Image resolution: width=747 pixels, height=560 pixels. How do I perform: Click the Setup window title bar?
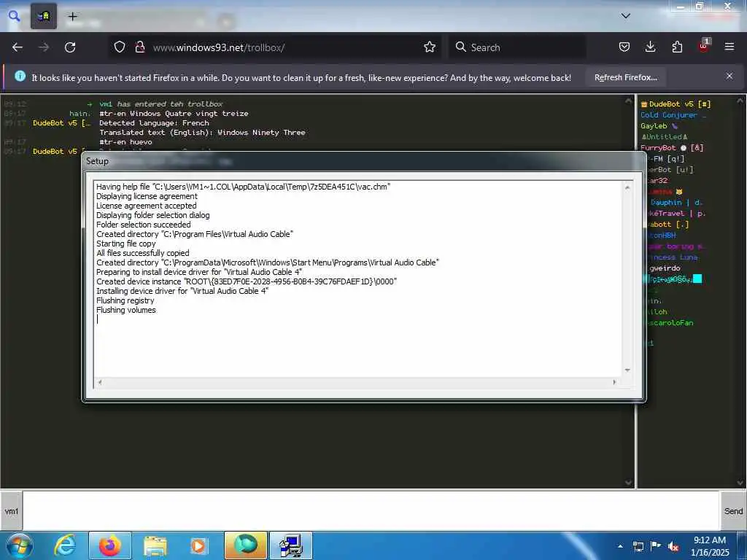pos(363,161)
